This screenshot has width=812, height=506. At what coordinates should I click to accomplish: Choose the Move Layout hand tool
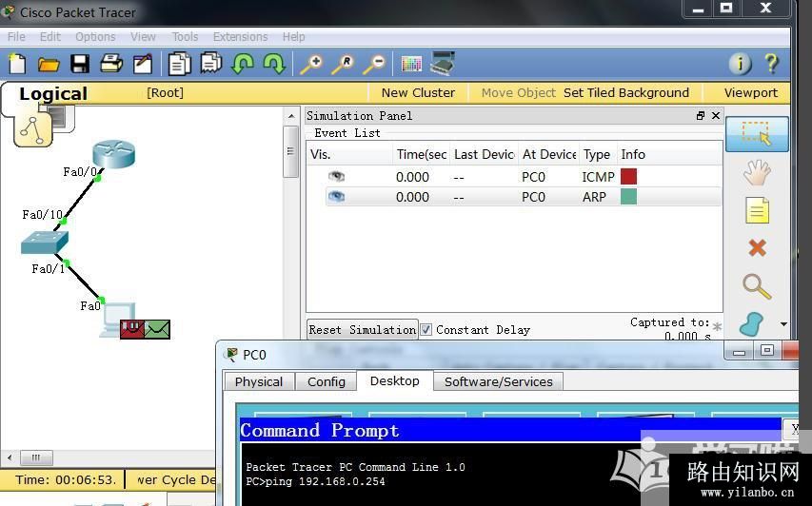(757, 173)
